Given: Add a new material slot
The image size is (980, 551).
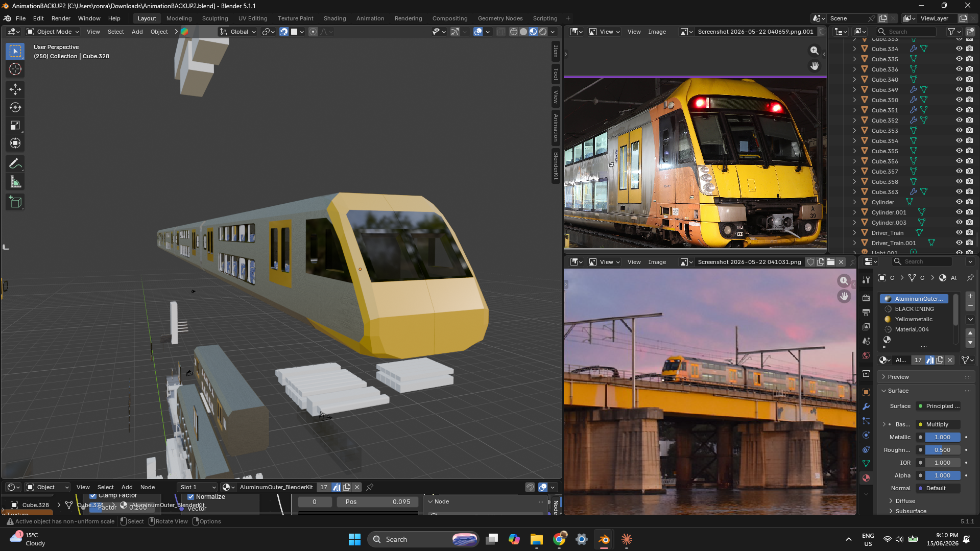Looking at the screenshot, I should tap(970, 296).
